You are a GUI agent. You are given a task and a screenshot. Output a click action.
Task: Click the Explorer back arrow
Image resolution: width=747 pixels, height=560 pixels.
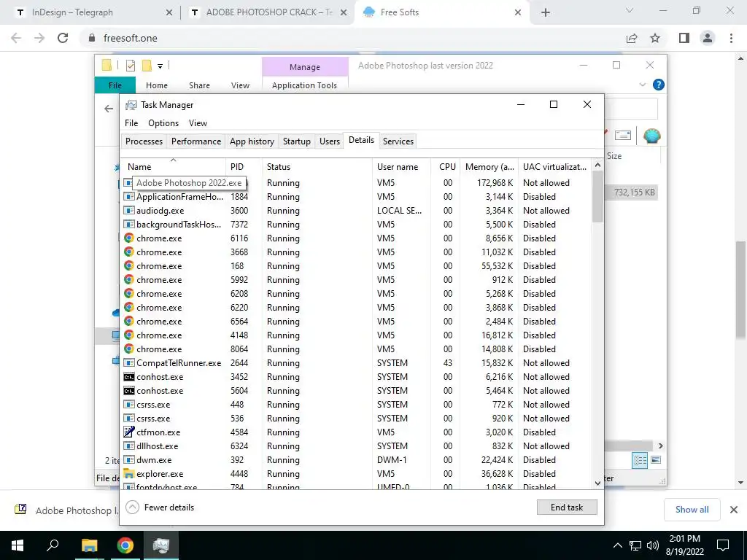pyautogui.click(x=109, y=109)
